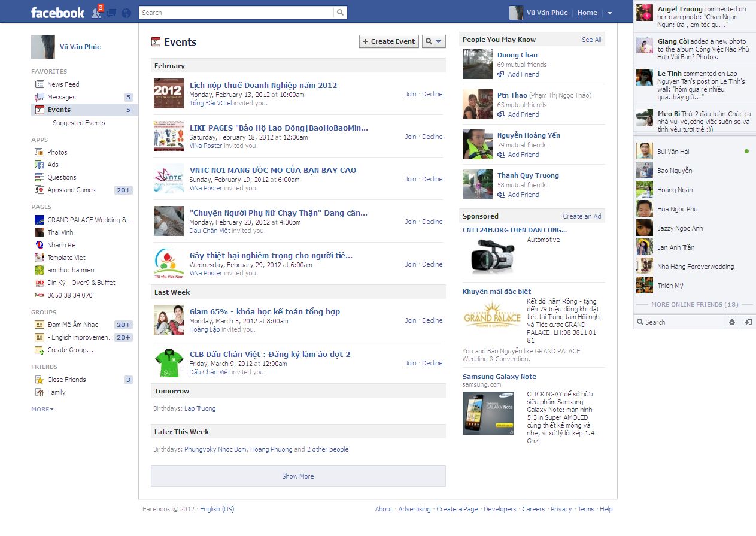756x536 pixels.
Task: Open Gây thiệt hại nghiêm trọng event thumbnail
Action: (169, 264)
